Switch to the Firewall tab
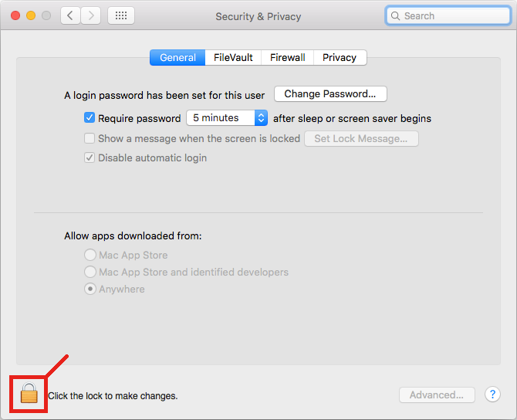Viewport: 517px width, 420px height. [287, 58]
